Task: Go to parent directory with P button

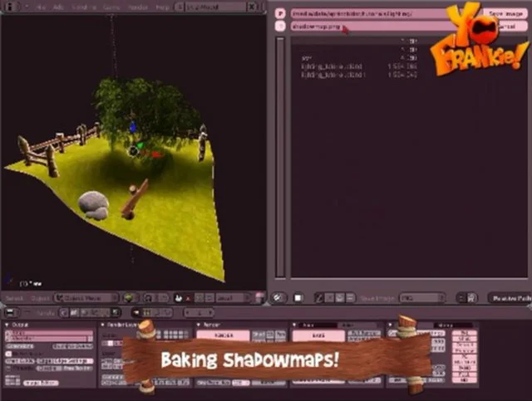Action: tap(280, 13)
